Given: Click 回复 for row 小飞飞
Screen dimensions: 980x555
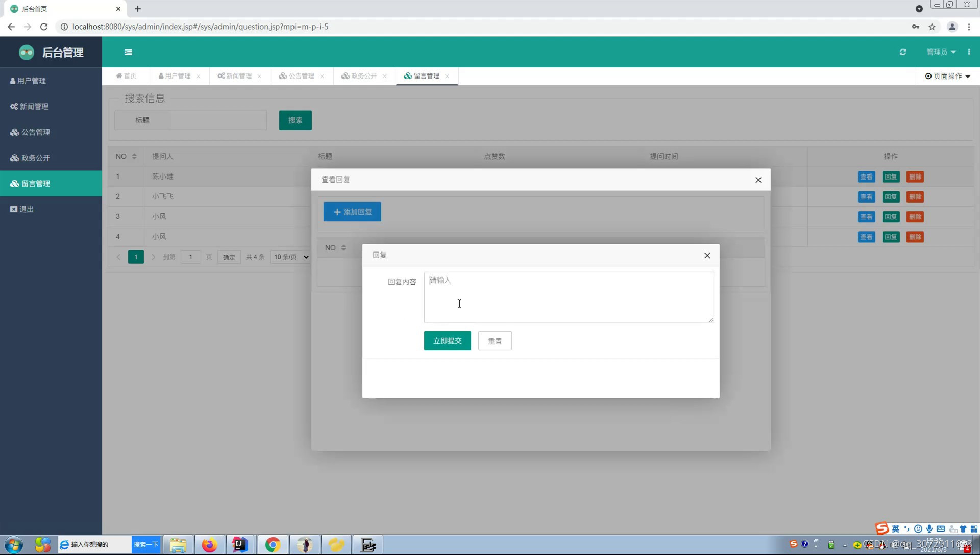Looking at the screenshot, I should coord(891,196).
